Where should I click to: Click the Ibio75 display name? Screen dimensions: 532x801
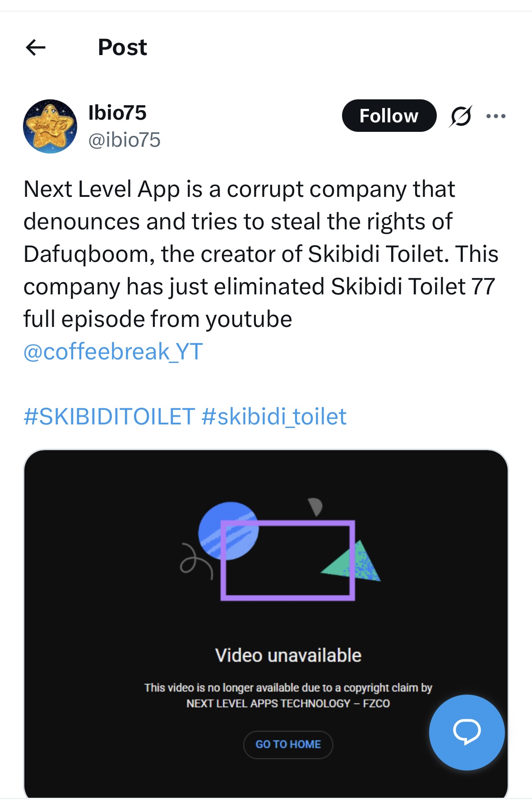[117, 113]
